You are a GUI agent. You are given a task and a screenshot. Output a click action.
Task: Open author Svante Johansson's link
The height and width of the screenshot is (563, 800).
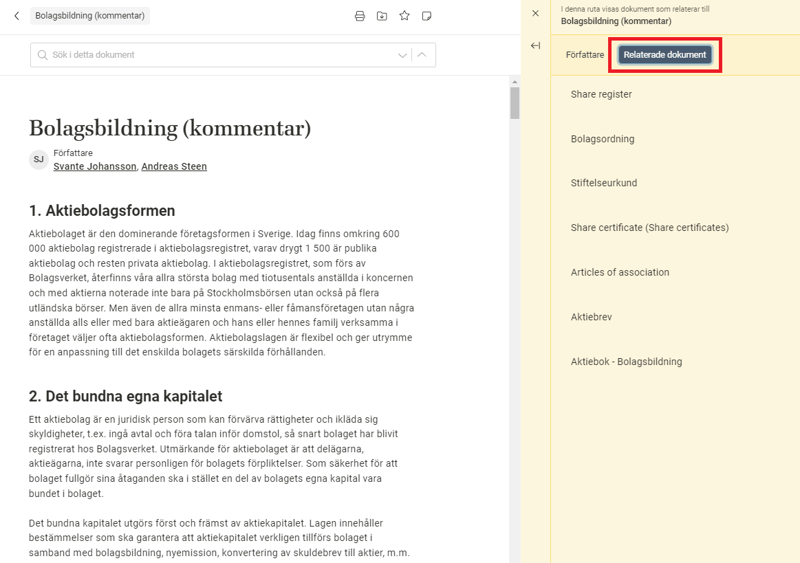[95, 167]
